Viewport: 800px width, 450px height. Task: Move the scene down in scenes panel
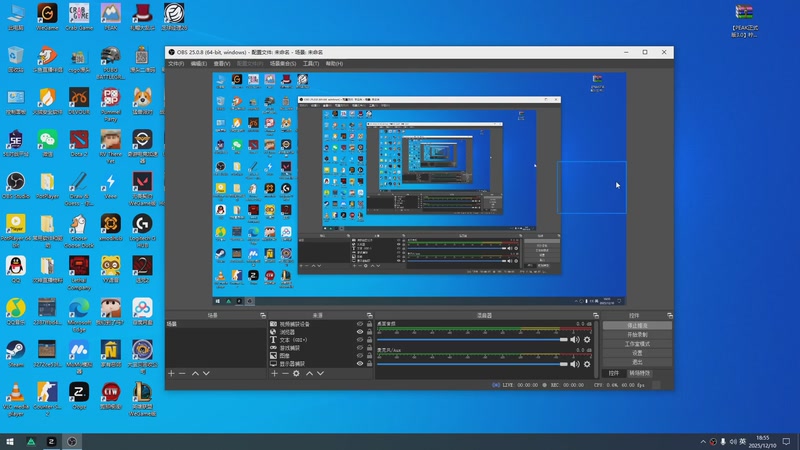click(206, 373)
